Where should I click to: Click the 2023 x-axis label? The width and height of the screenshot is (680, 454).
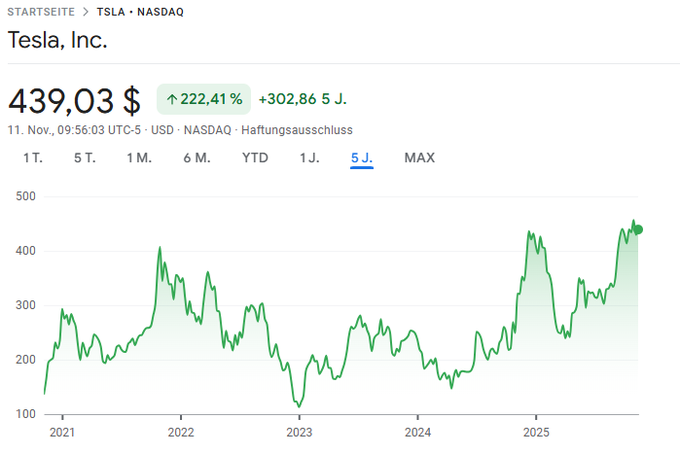(x=299, y=432)
